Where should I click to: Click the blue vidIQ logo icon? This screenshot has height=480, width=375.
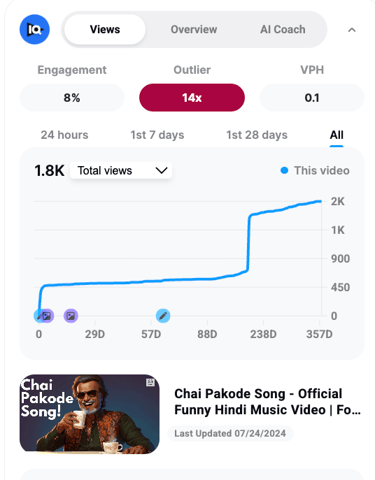pos(34,29)
